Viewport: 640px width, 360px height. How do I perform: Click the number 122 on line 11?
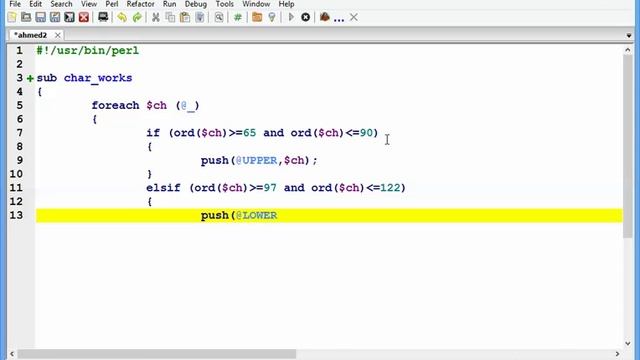pyautogui.click(x=390, y=188)
